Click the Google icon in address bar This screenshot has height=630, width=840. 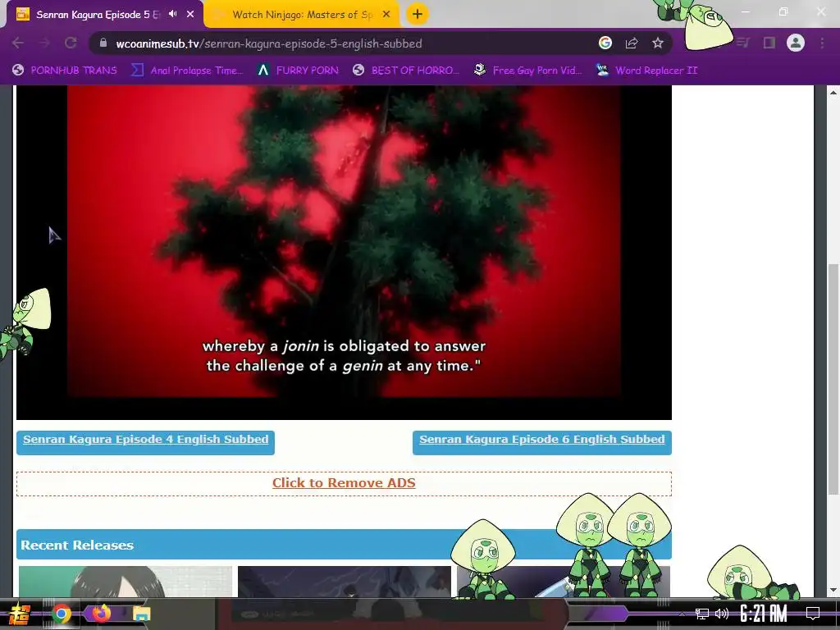click(605, 43)
